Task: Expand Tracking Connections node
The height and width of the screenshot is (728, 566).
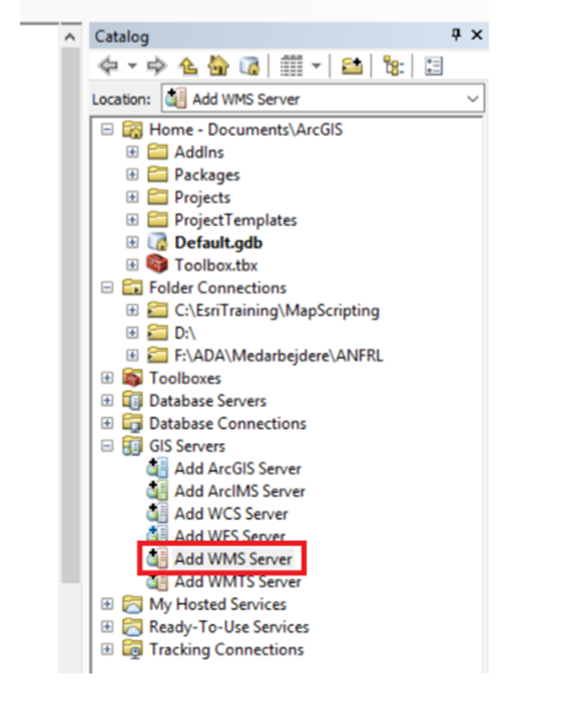Action: click(x=107, y=649)
